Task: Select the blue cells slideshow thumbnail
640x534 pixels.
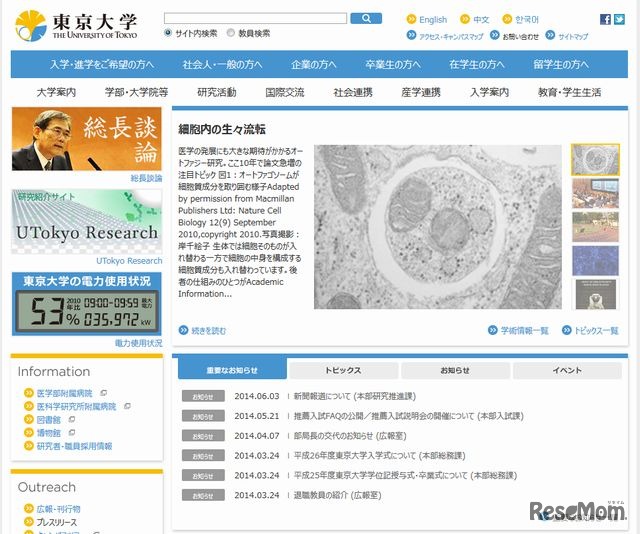Action: coord(595,260)
